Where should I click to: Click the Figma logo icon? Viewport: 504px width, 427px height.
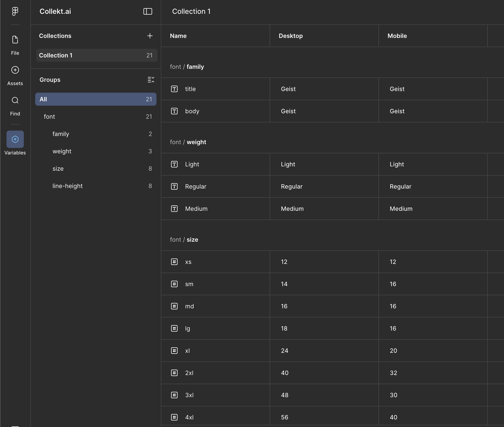[15, 11]
